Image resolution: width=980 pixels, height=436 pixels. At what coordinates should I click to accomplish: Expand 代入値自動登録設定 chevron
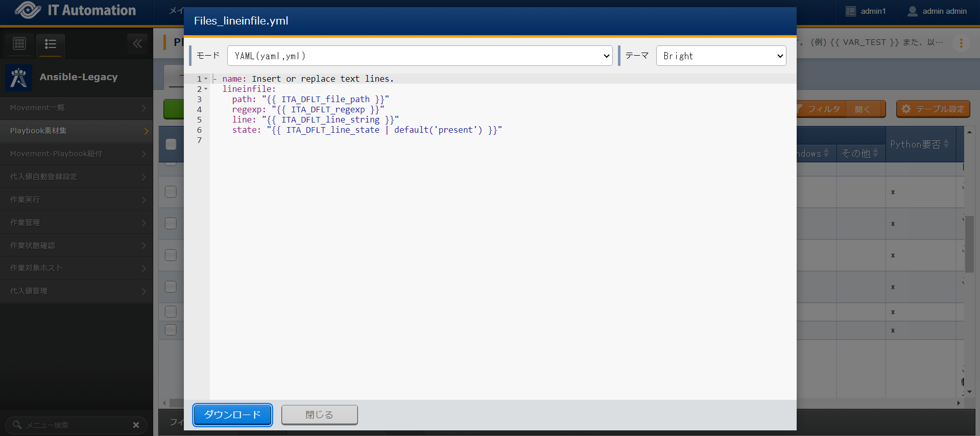coord(144,177)
